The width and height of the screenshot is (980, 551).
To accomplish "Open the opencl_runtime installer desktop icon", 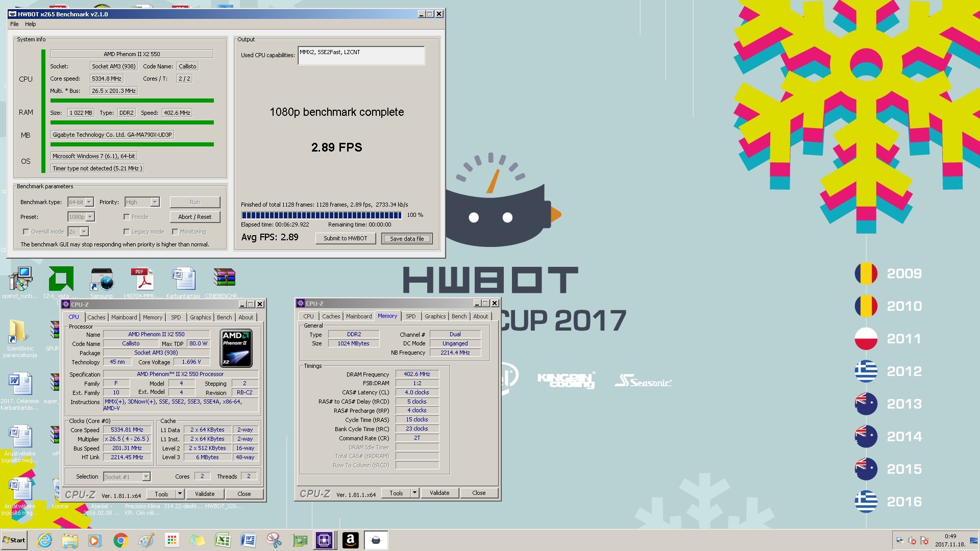I will click(20, 279).
